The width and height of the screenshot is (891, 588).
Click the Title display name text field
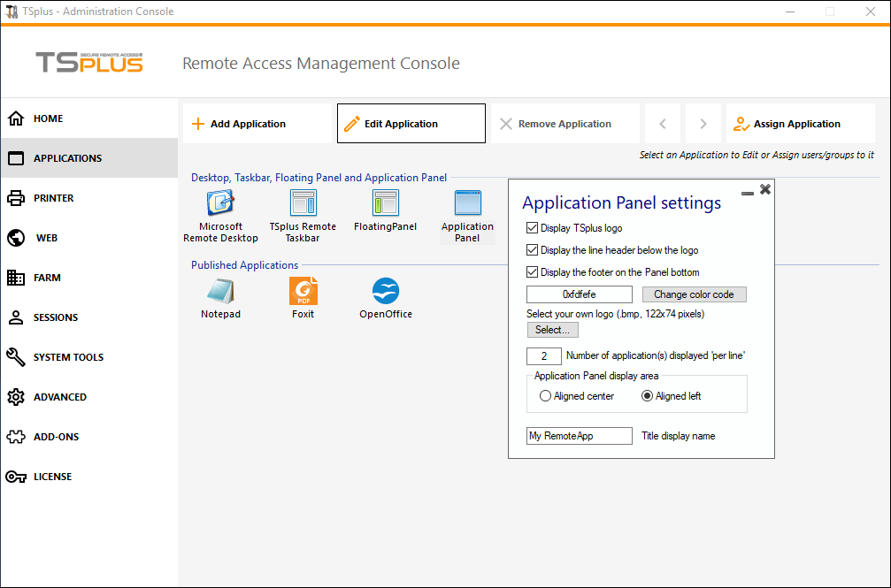[579, 436]
